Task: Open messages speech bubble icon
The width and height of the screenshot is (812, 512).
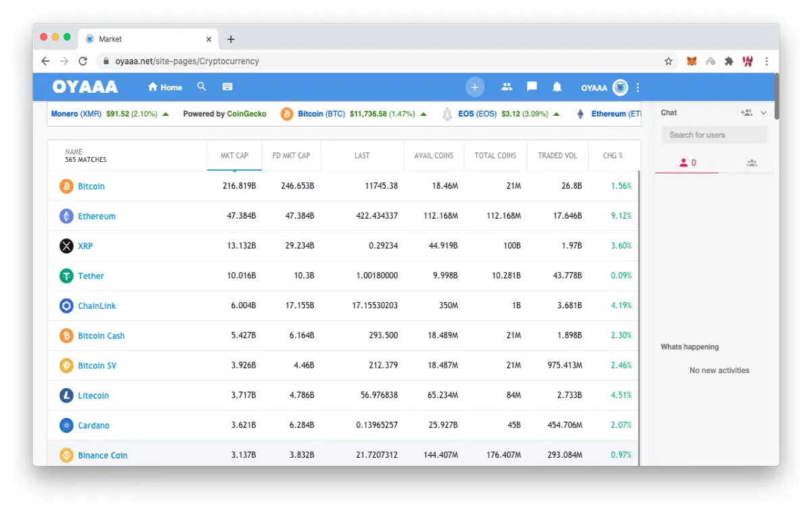Action: pos(532,87)
